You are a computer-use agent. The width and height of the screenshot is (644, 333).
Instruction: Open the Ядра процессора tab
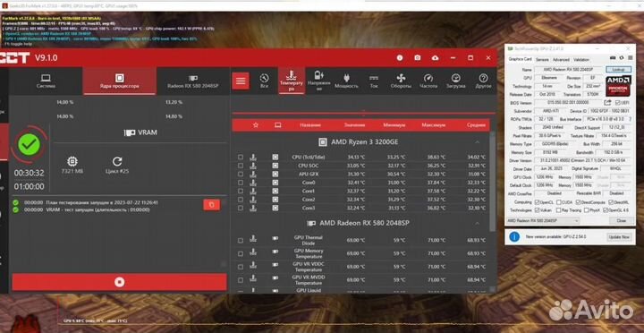[x=120, y=81]
